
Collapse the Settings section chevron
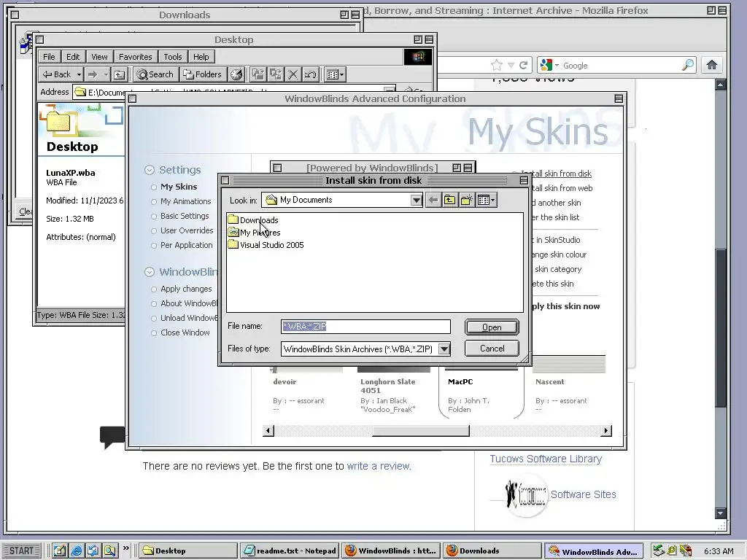click(x=149, y=170)
